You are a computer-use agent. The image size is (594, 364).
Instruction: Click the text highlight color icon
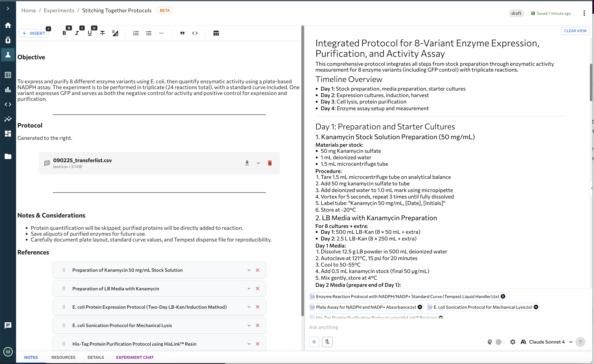tap(115, 33)
